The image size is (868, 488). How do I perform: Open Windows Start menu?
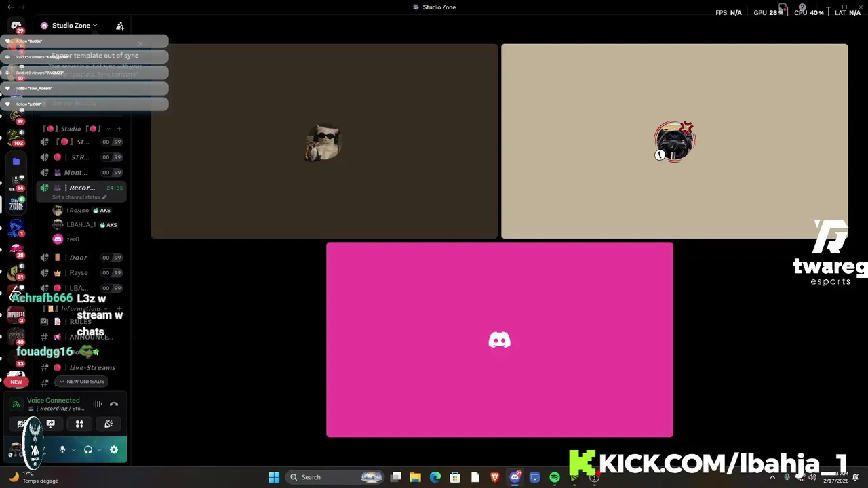click(x=274, y=477)
